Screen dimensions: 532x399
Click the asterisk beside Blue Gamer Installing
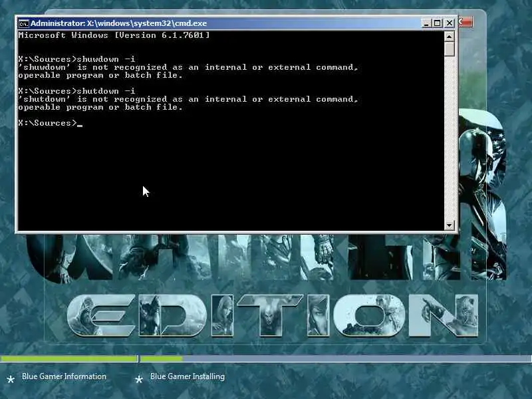point(139,379)
